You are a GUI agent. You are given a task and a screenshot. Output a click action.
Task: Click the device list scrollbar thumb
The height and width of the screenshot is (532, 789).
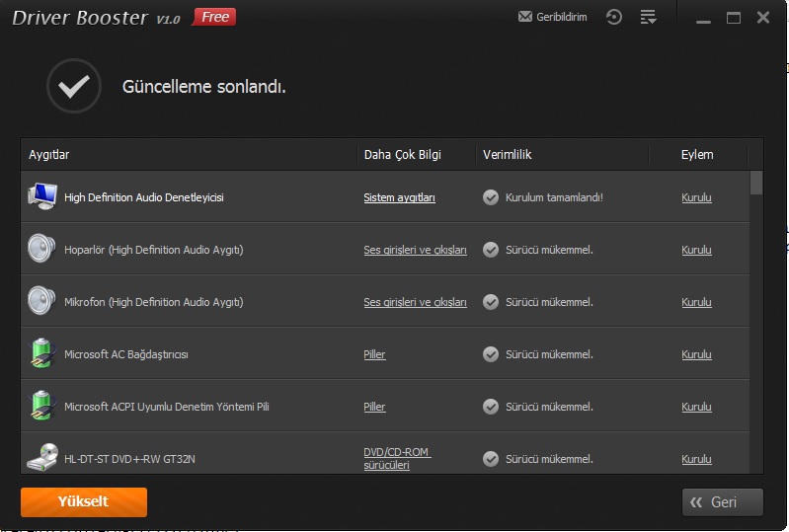point(755,183)
